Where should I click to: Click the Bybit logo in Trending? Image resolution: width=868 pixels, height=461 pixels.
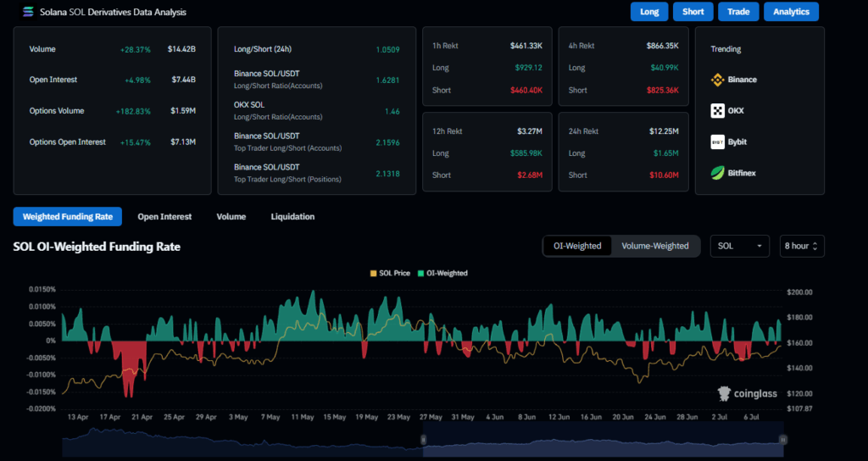click(x=717, y=142)
